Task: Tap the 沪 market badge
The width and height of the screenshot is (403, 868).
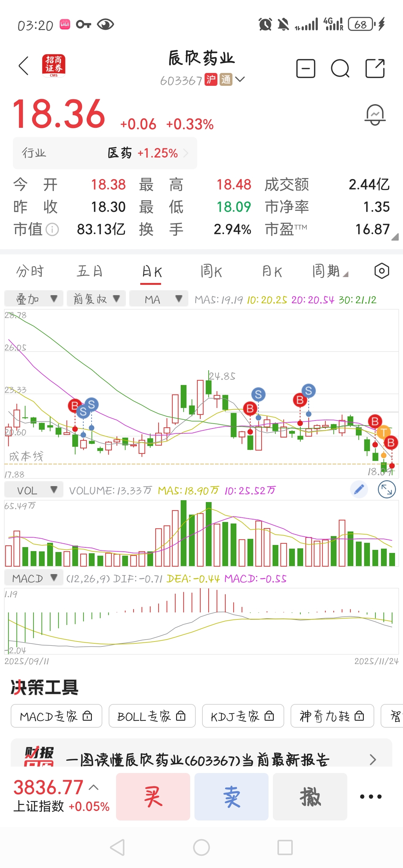Action: click(x=211, y=80)
